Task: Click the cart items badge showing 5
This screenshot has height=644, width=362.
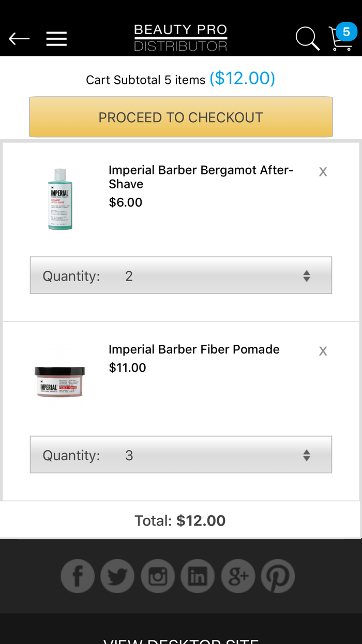Action: (x=345, y=32)
